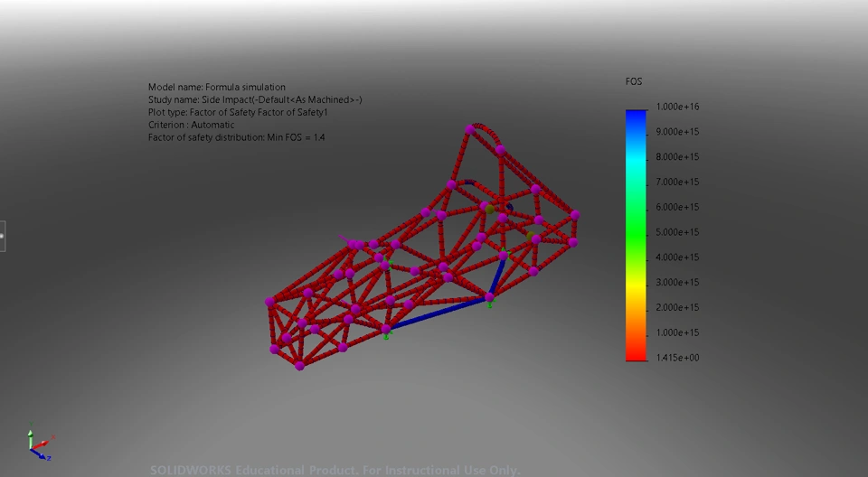This screenshot has width=868, height=477.
Task: Click the 5.000e+15 legend value
Action: [677, 232]
